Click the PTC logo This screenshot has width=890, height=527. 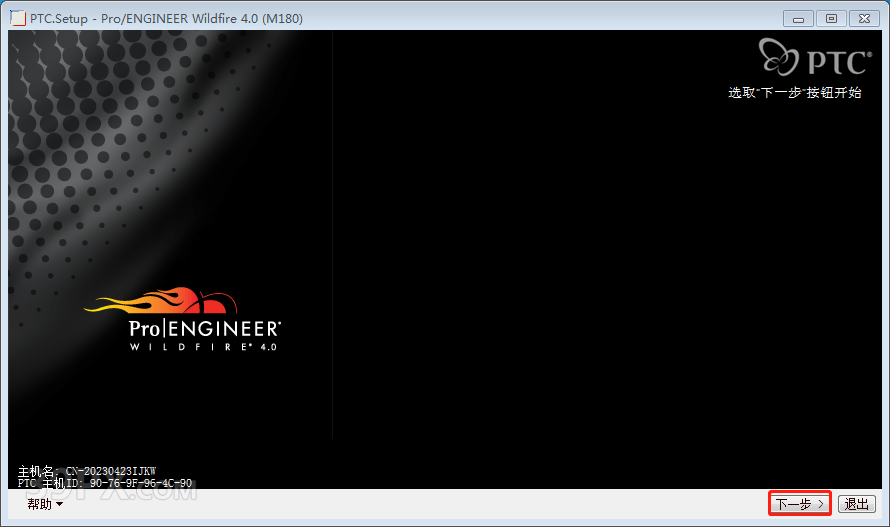pyautogui.click(x=815, y=57)
